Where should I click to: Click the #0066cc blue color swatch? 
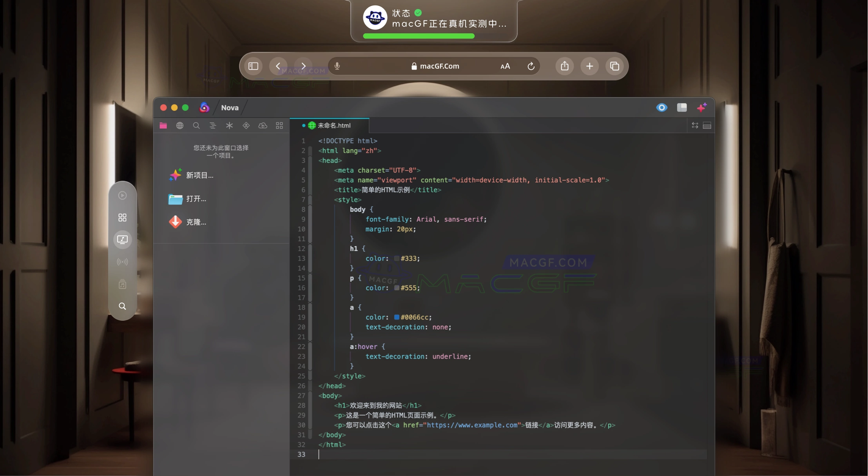(x=397, y=317)
